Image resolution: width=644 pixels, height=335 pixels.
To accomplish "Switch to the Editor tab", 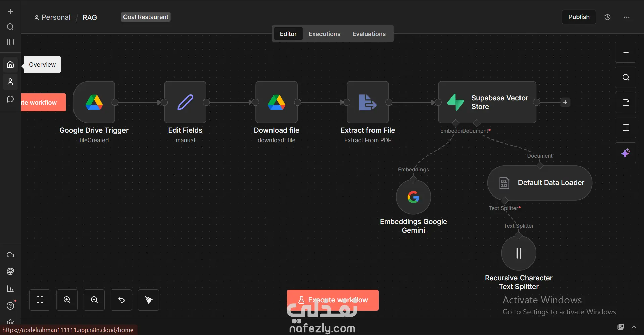I will click(x=288, y=34).
